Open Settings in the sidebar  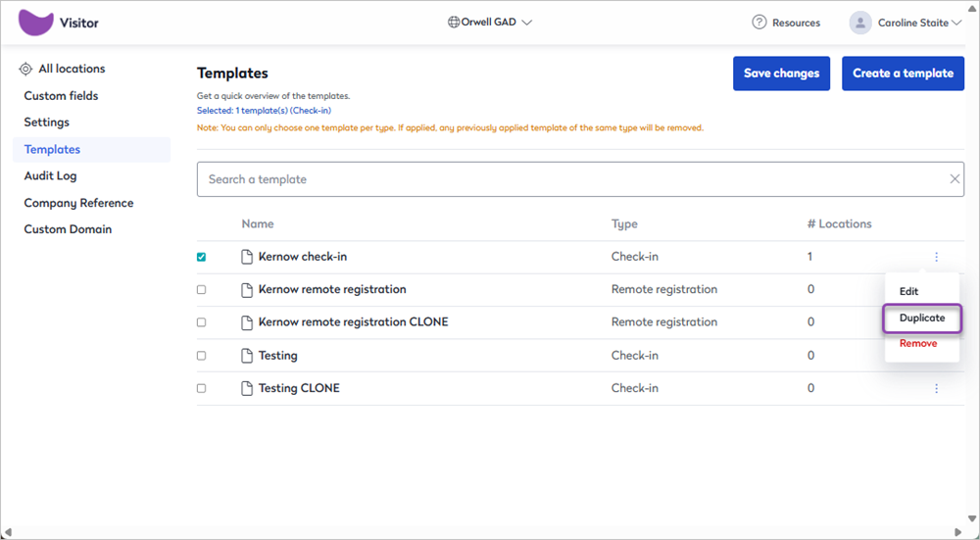[x=47, y=123]
